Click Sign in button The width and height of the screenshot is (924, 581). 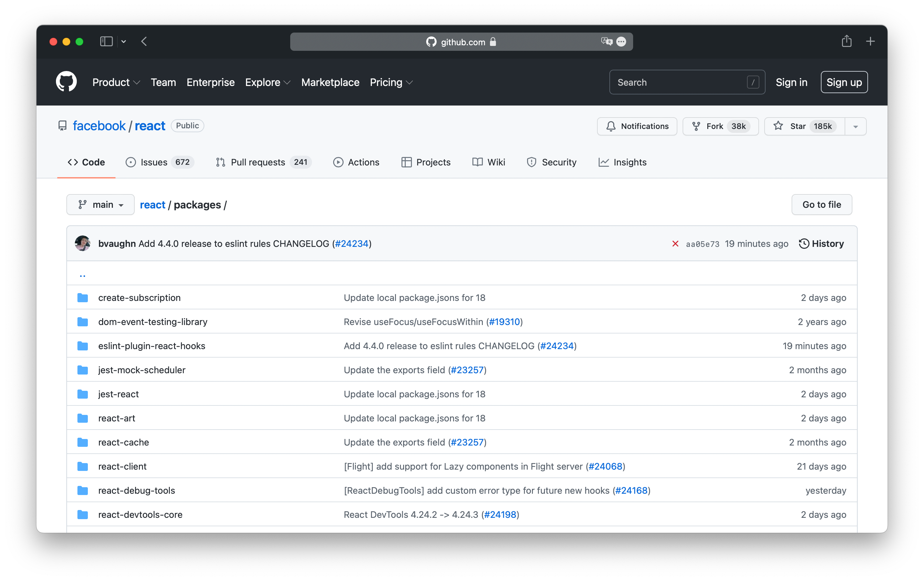791,82
